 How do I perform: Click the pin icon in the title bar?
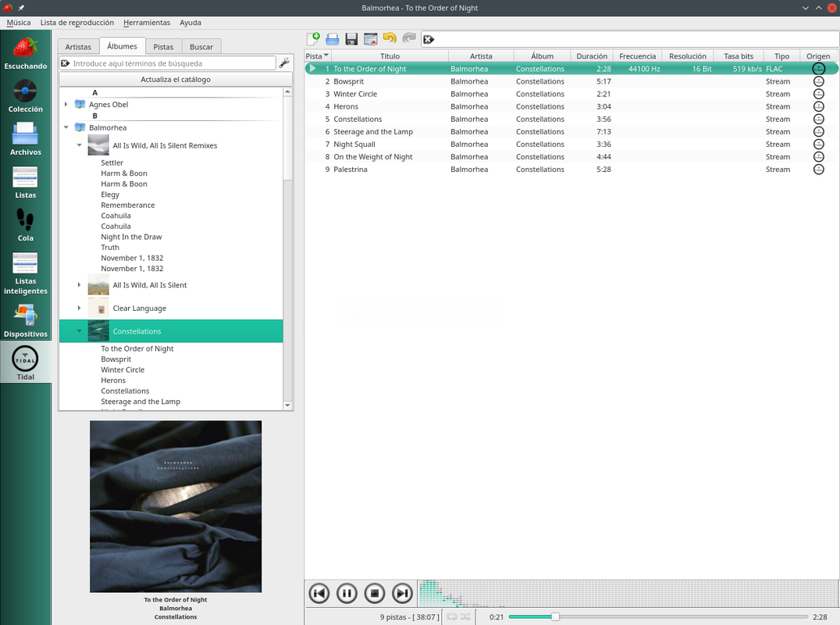21,8
